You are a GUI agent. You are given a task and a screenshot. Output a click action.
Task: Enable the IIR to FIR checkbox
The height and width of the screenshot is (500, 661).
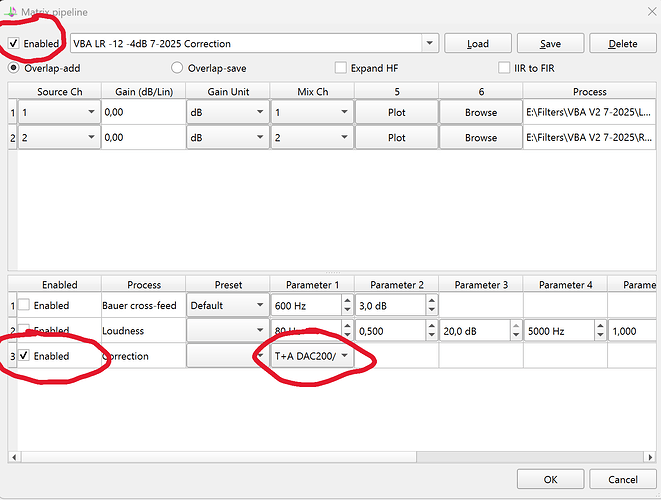(507, 68)
